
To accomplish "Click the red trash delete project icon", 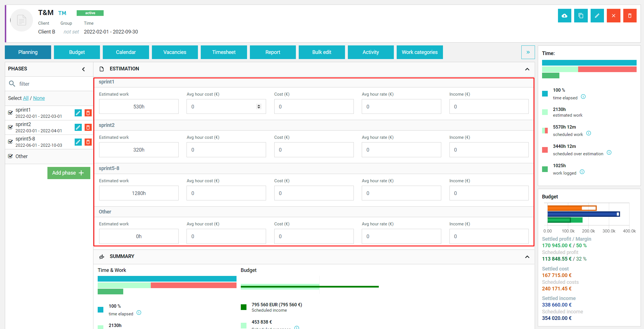I will (630, 16).
